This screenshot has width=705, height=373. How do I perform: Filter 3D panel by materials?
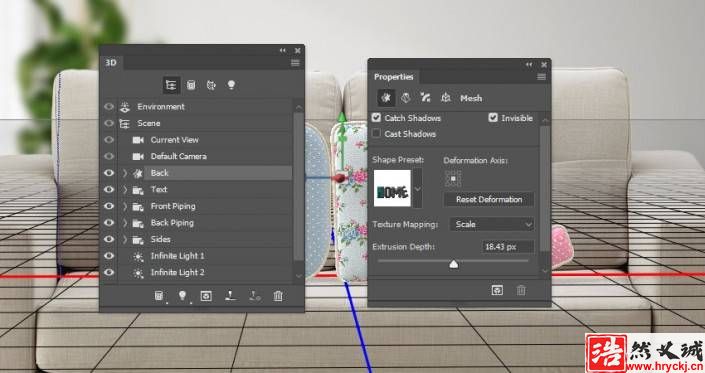click(211, 85)
